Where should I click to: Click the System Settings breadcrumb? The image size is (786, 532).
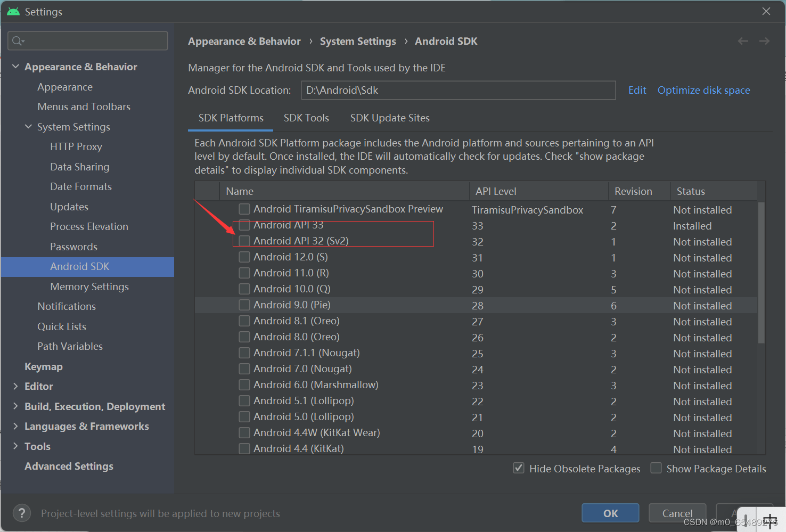358,41
